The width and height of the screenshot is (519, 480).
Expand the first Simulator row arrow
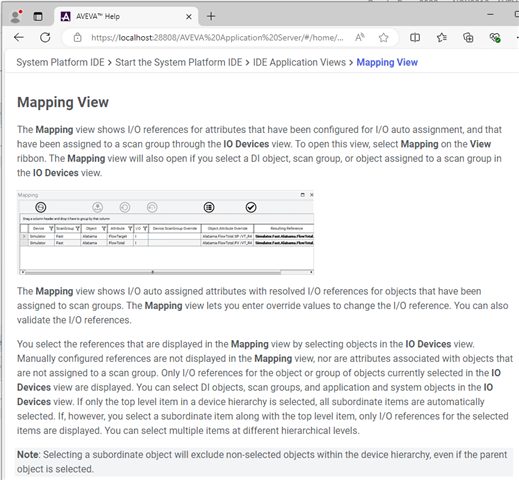[x=24, y=236]
